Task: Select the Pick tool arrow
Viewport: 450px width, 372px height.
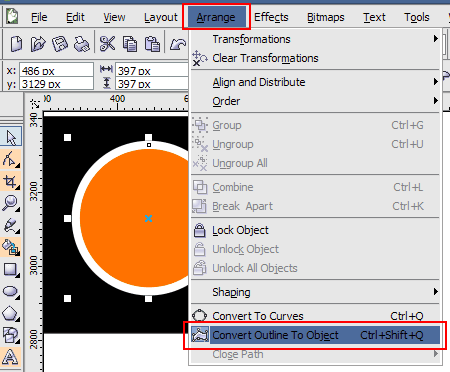Action: 11,137
